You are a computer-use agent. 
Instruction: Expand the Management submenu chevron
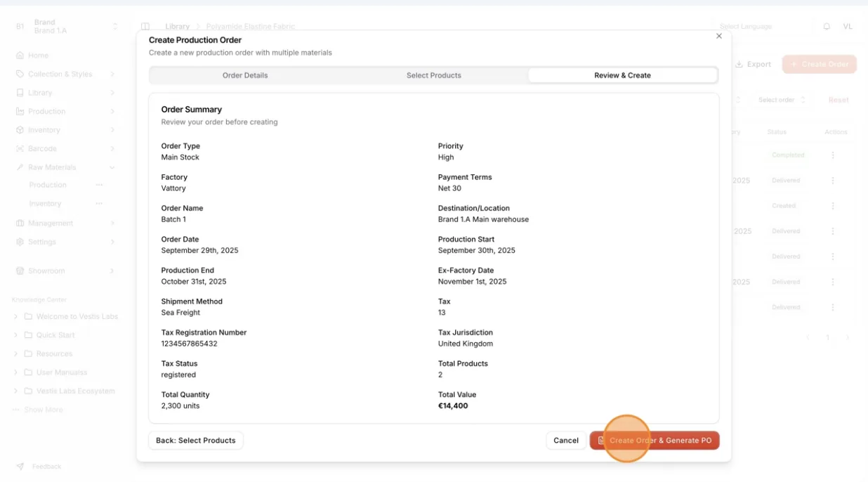[x=112, y=223]
